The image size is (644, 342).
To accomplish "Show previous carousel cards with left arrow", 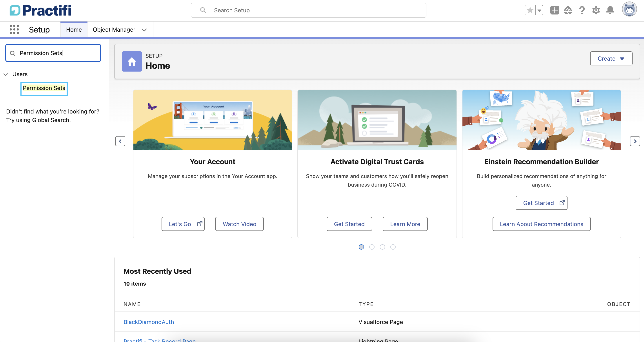I will [120, 141].
